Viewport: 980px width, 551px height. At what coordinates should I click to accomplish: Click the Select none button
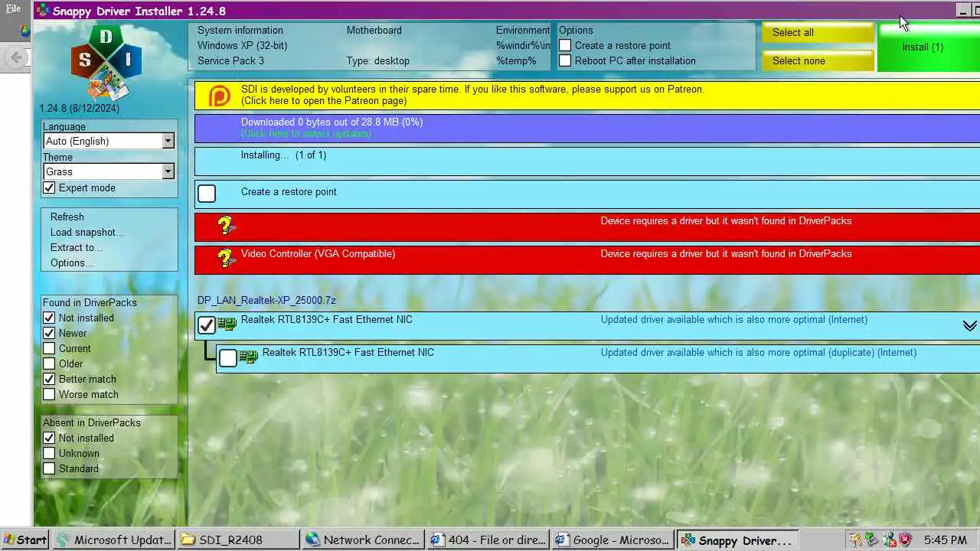(818, 60)
